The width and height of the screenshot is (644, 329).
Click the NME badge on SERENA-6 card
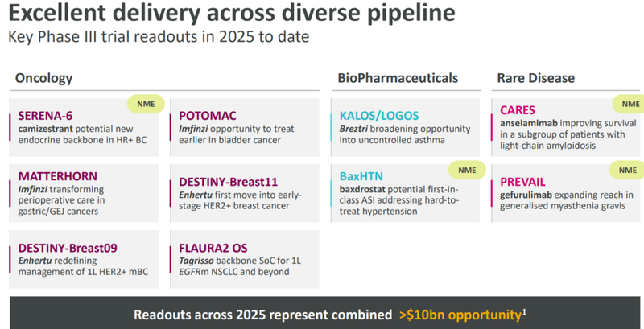coord(147,105)
